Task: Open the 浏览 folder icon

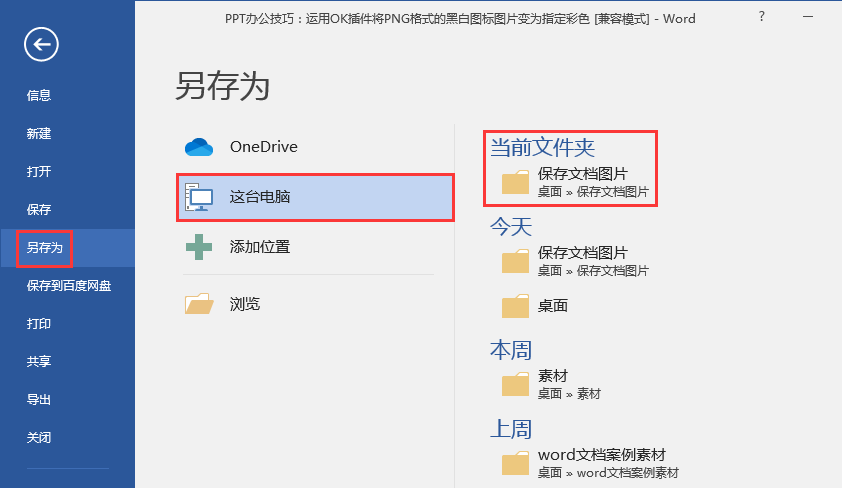Action: tap(199, 303)
